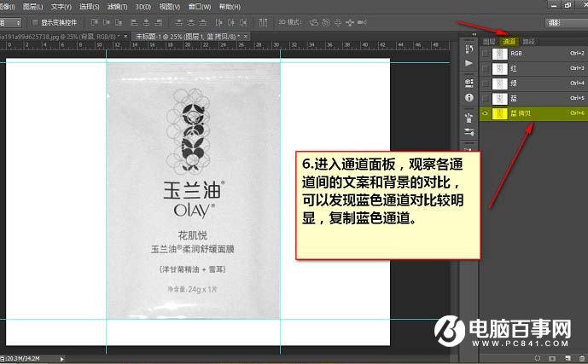Click Create new channel icon
This screenshot has width=588, height=364.
point(568,358)
